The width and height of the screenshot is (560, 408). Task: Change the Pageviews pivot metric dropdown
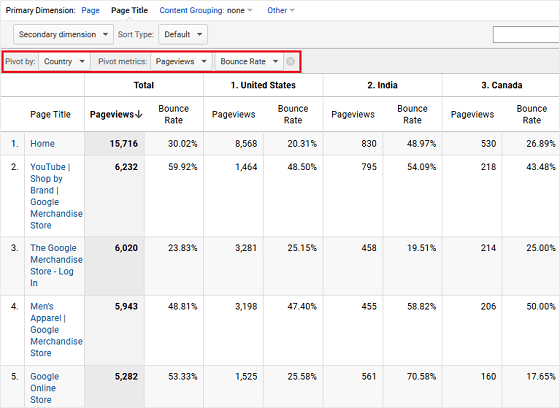[181, 61]
